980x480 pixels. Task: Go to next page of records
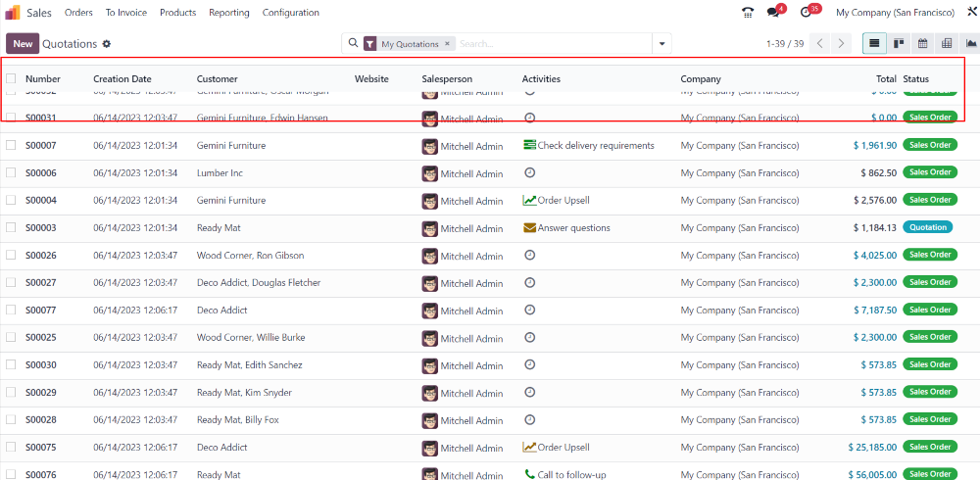coord(841,43)
